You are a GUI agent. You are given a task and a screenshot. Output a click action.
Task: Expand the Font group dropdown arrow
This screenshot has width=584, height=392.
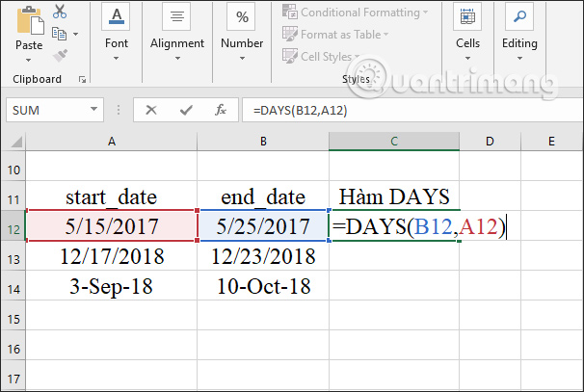tap(117, 59)
